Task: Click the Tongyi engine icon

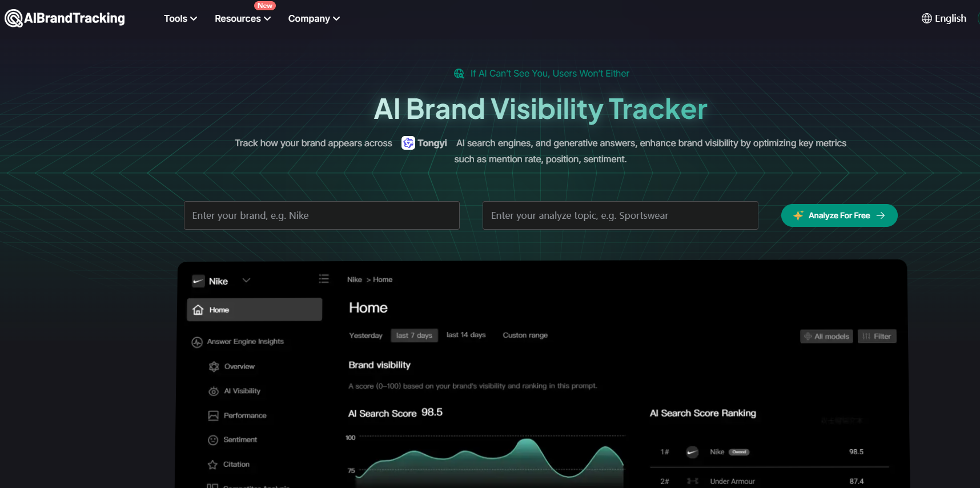Action: (x=408, y=143)
